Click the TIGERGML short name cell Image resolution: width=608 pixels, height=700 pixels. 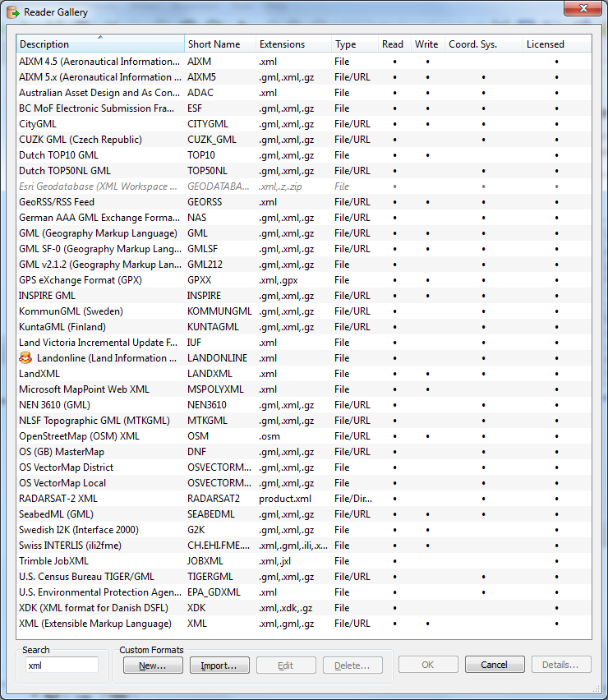click(x=210, y=577)
